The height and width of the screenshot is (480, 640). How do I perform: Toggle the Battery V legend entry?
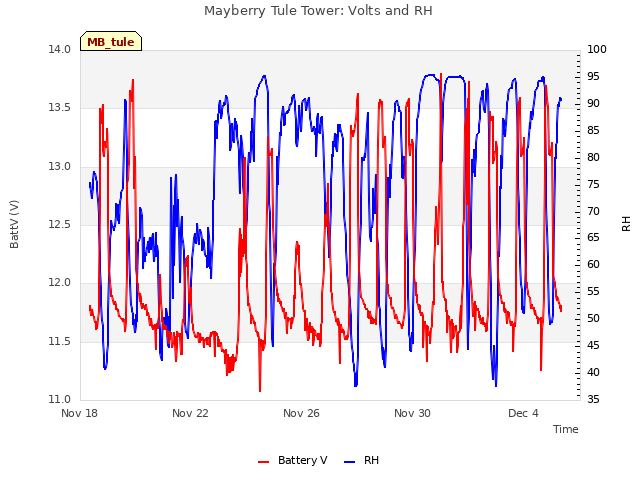point(293,460)
